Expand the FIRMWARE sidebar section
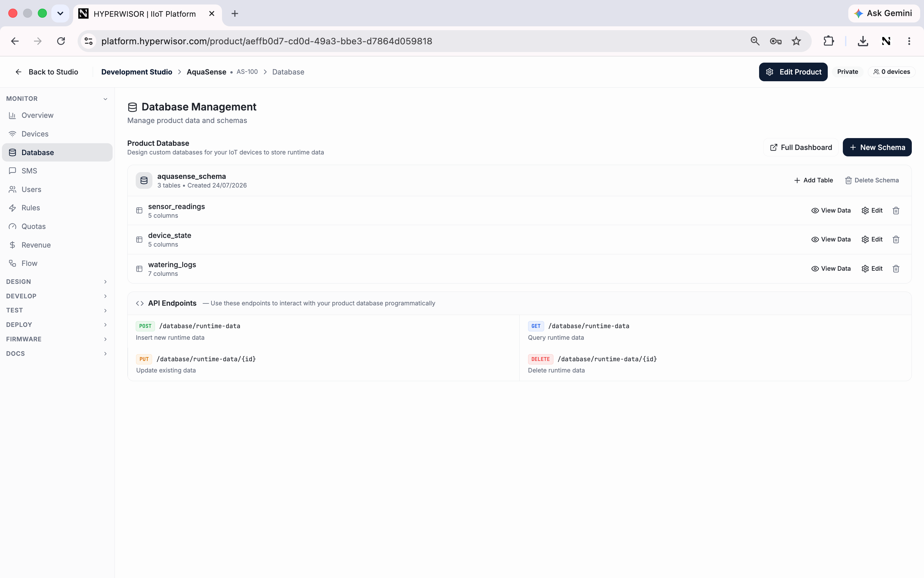The image size is (924, 578). pyautogui.click(x=57, y=339)
